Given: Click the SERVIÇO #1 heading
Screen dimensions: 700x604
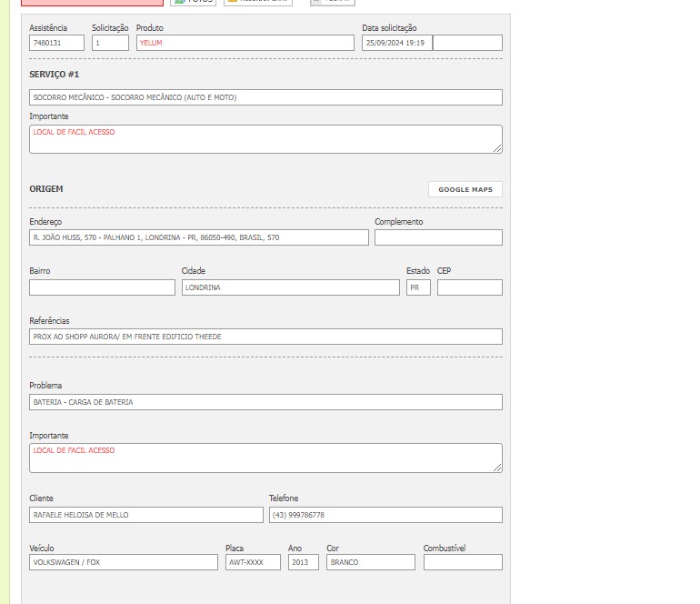Looking at the screenshot, I should click(x=54, y=75).
